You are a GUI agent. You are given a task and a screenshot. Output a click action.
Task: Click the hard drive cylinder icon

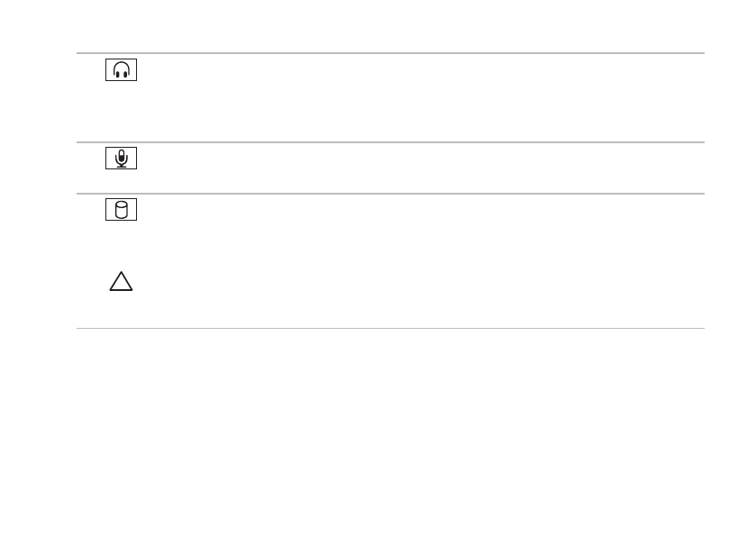tap(121, 210)
